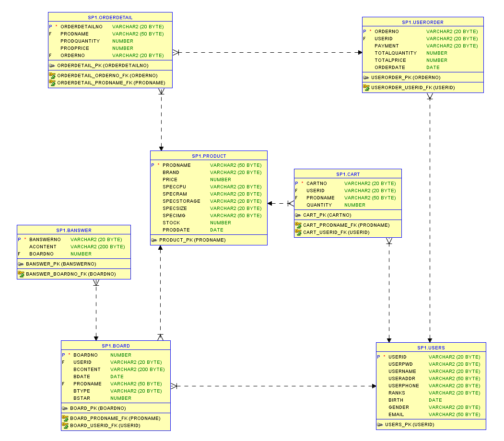This screenshot has height=441, width=504.
Task: Select the SP1.PRODUCT table title bar
Action: 209,155
